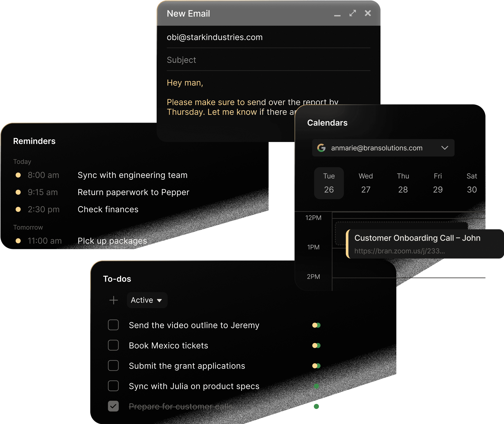
Task: Click yellow dot beside 11:00 am reminder
Action: pyautogui.click(x=18, y=241)
